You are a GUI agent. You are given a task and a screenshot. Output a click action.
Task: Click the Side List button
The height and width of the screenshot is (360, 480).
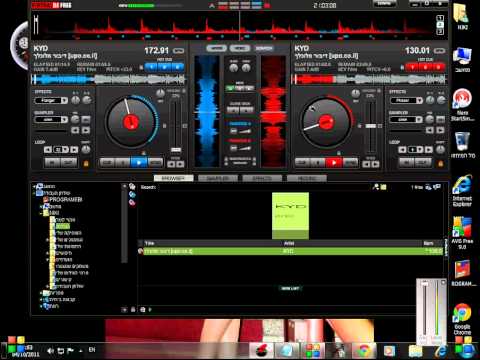290,288
